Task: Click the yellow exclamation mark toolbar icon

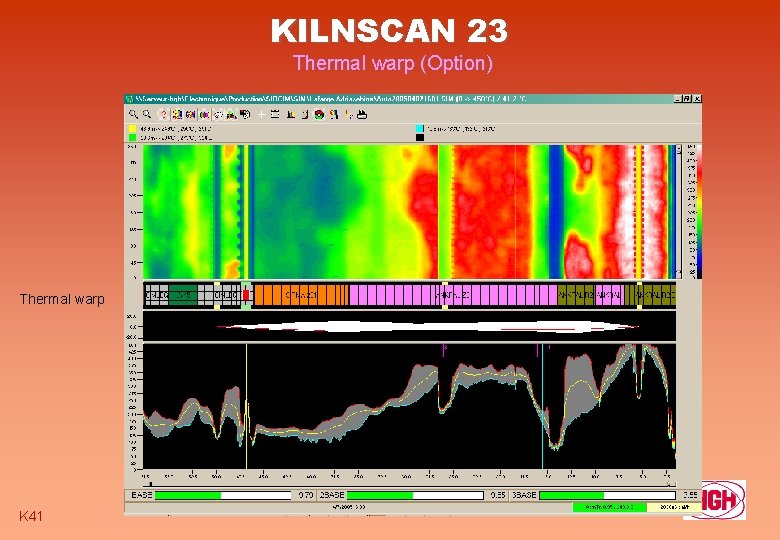Action: tap(349, 115)
